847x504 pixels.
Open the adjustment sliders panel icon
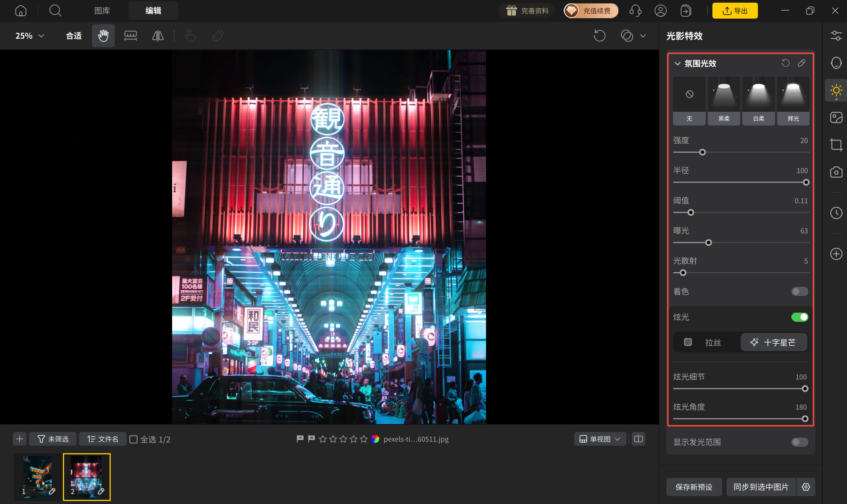[x=836, y=36]
